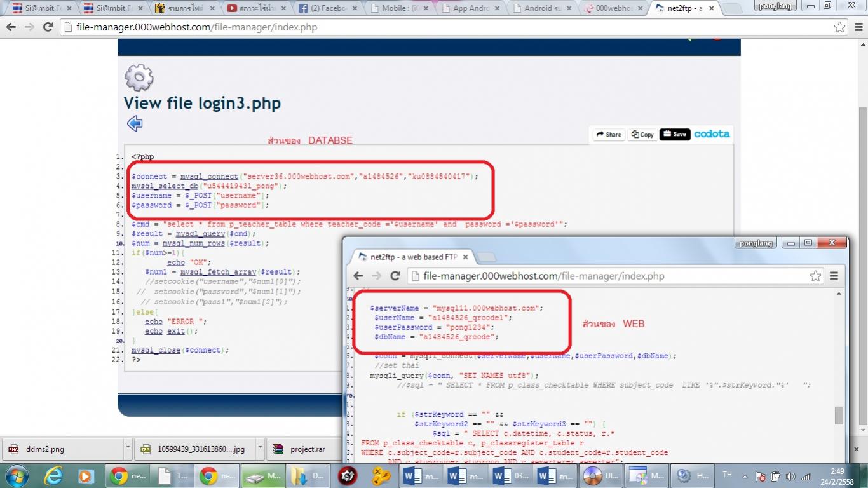Click the network signal tray icon
The image size is (868, 488).
[x=806, y=477]
